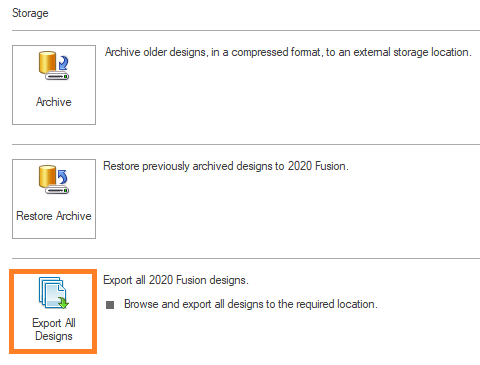480x365 pixels.
Task: Click the Browse and export all designs text
Action: 251,304
